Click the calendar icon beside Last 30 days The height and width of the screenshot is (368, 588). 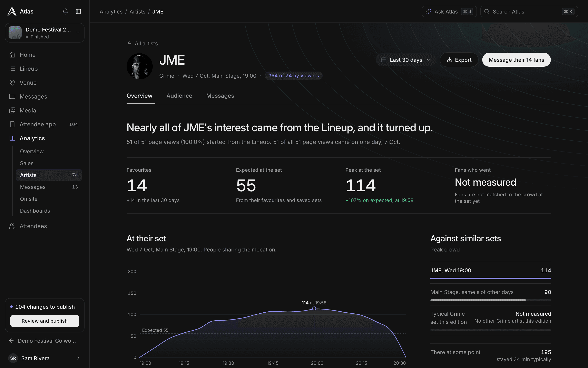click(384, 60)
